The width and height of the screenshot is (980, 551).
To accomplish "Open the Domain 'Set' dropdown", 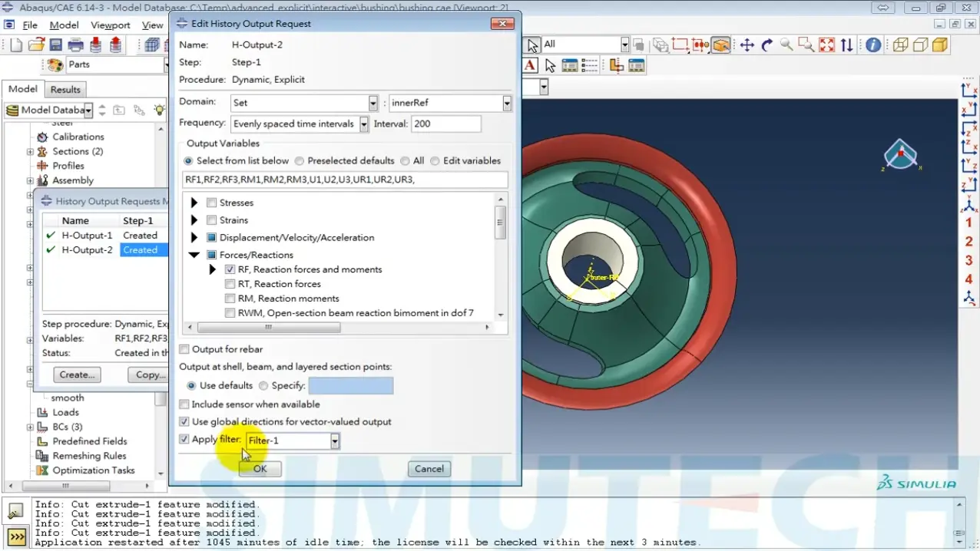I will (373, 103).
